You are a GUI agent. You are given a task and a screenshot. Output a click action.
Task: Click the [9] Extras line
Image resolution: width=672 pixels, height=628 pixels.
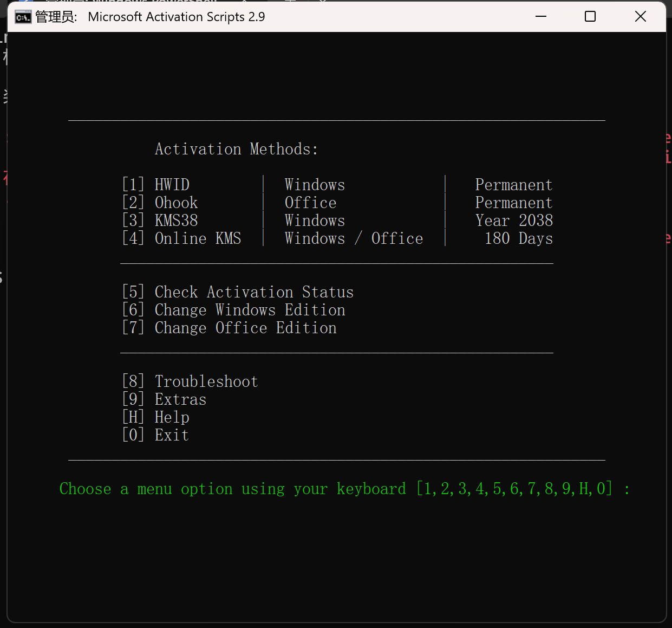pos(164,399)
